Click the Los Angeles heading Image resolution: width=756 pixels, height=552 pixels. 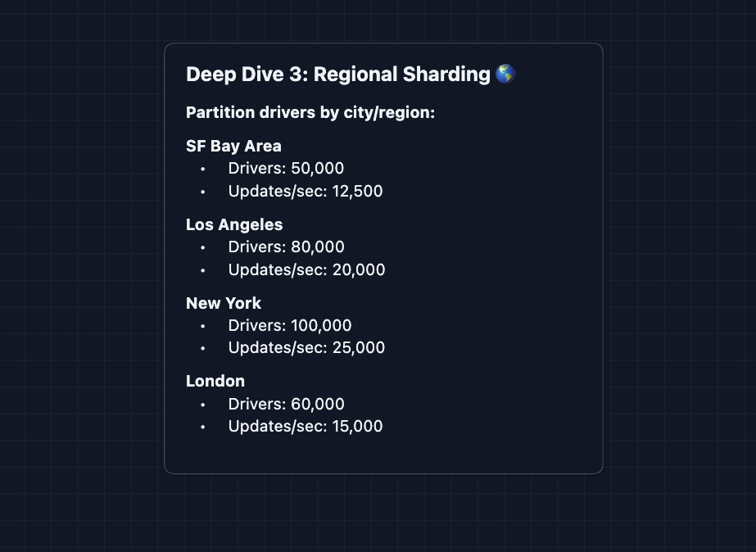234,224
